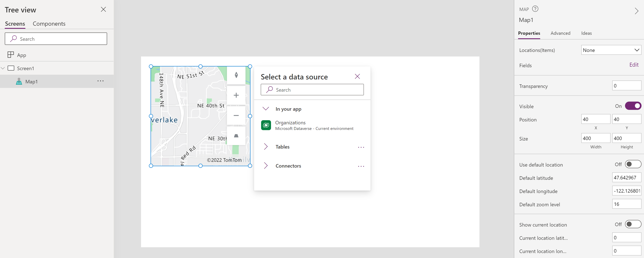Toggle the Visible switch On/Off
The height and width of the screenshot is (258, 644).
click(632, 106)
